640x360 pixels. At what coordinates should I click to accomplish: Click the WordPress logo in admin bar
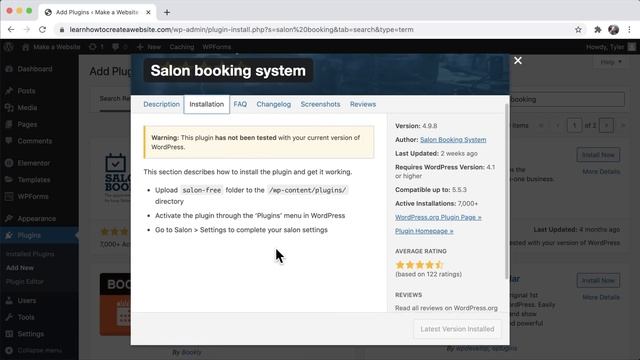click(8, 47)
